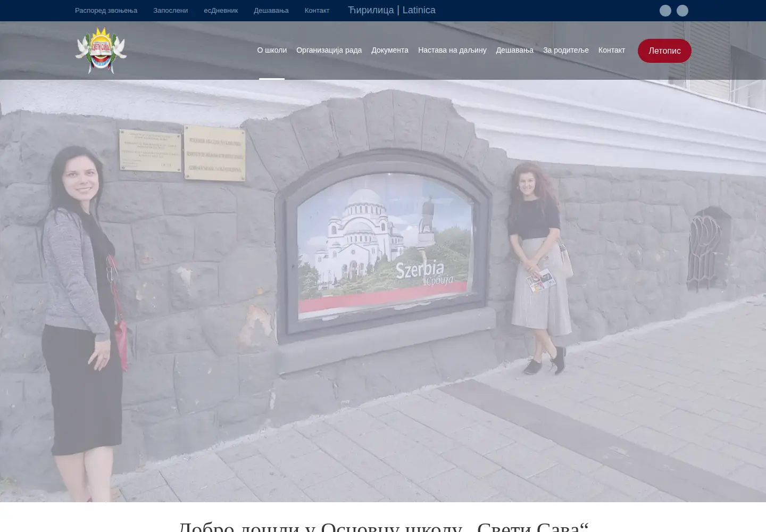Switch the site script to Ћирилица
This screenshot has width=766, height=532.
point(371,10)
